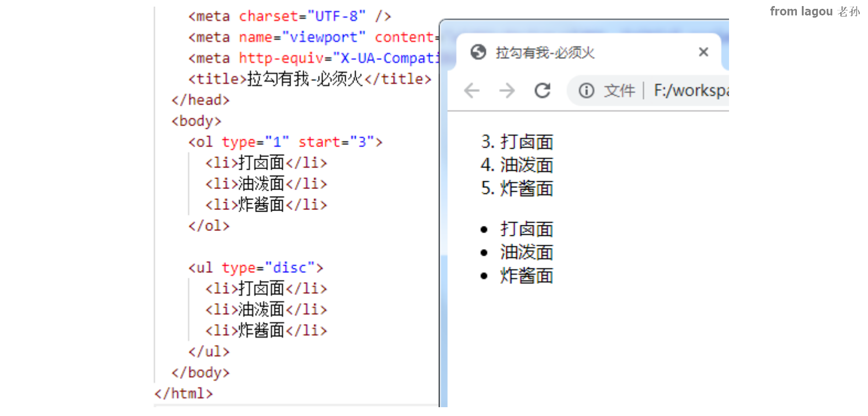Click the site info icon in address bar
Image resolution: width=868 pixels, height=416 pixels.
tap(586, 90)
